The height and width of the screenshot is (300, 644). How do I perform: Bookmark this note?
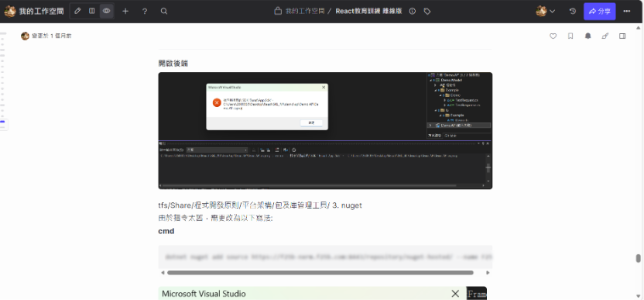click(570, 36)
